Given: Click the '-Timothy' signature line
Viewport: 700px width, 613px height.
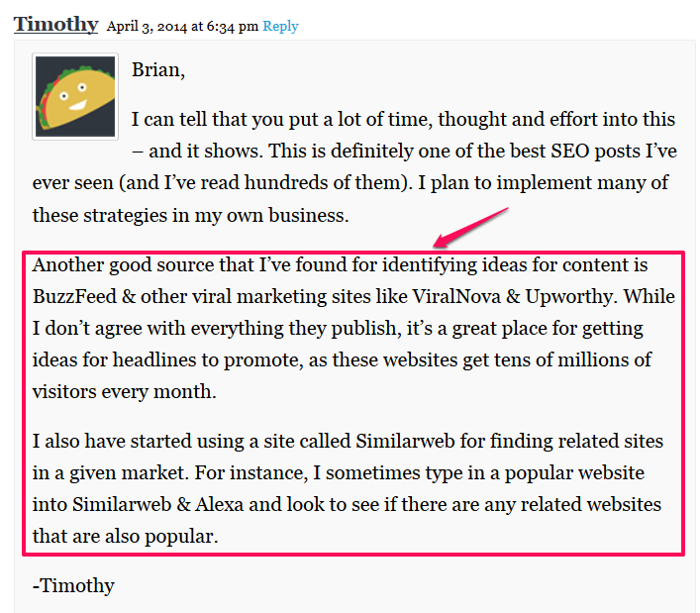Looking at the screenshot, I should click(73, 585).
